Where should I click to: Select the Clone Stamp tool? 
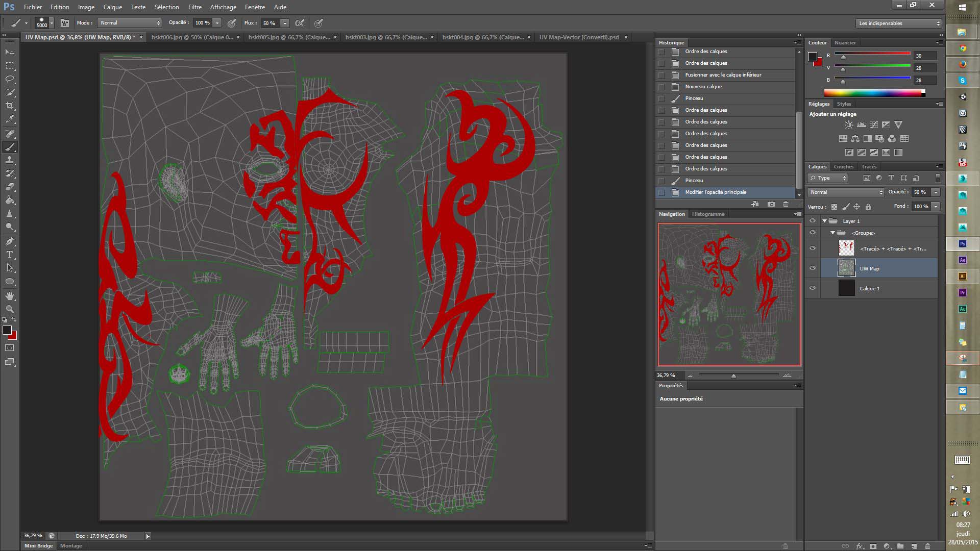10,160
